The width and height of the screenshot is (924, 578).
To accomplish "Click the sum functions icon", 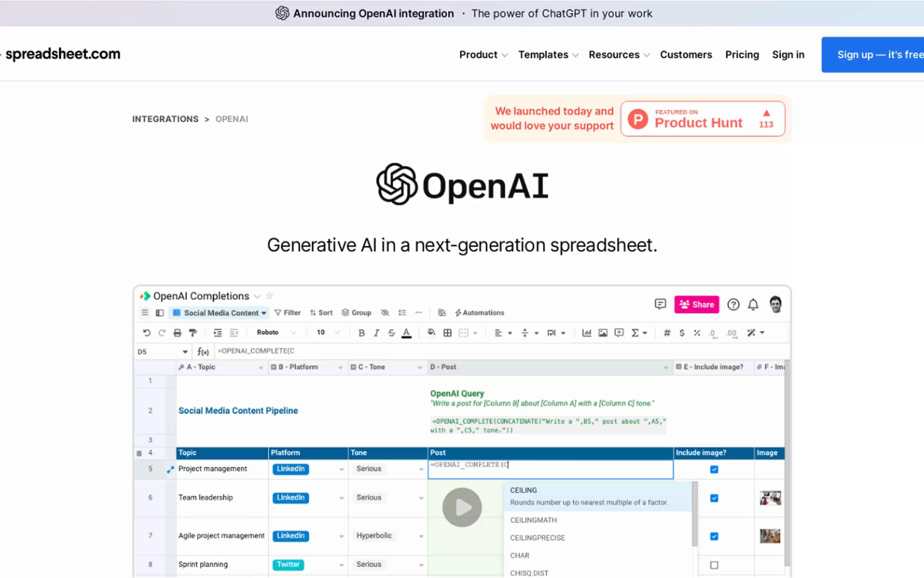I will pos(636,333).
